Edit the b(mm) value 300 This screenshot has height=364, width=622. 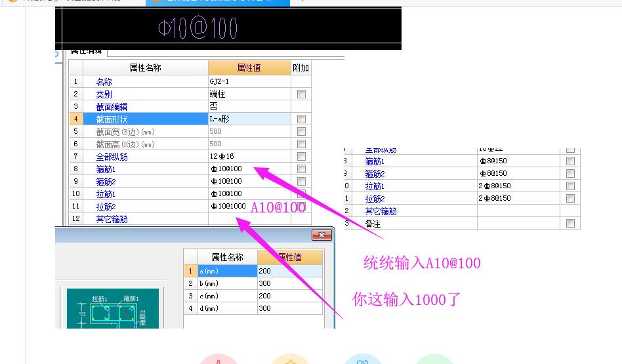(x=290, y=283)
